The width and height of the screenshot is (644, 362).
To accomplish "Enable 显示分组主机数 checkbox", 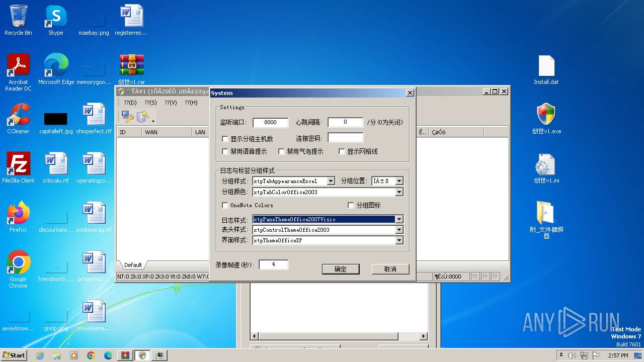I will click(225, 139).
